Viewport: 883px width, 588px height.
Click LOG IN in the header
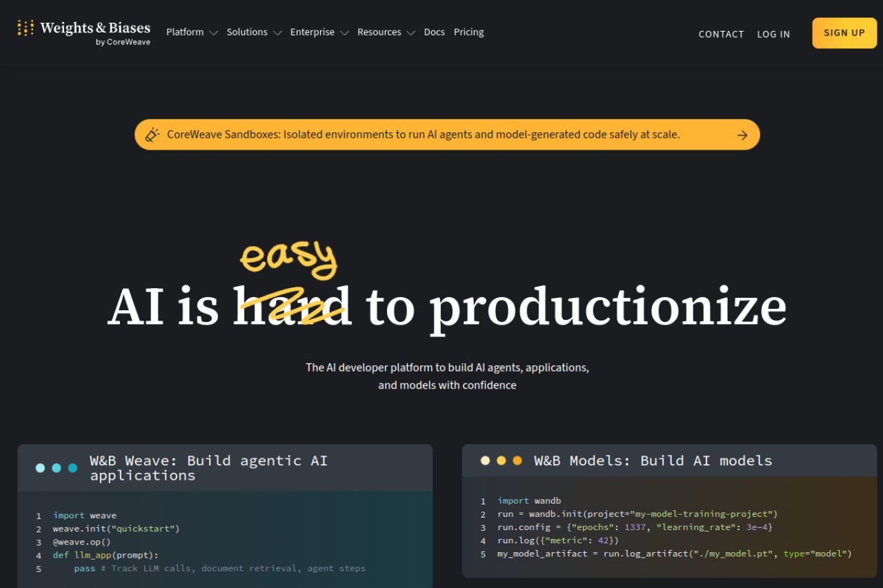[x=773, y=34]
